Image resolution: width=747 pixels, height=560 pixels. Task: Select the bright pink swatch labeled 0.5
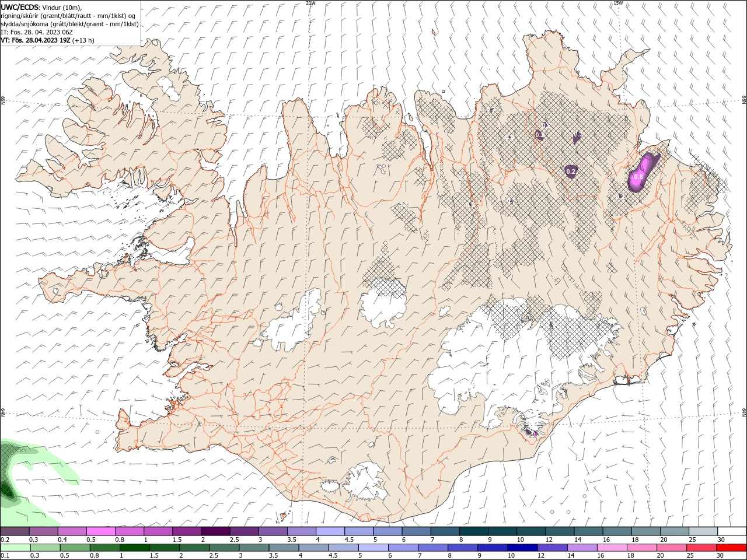[100, 531]
